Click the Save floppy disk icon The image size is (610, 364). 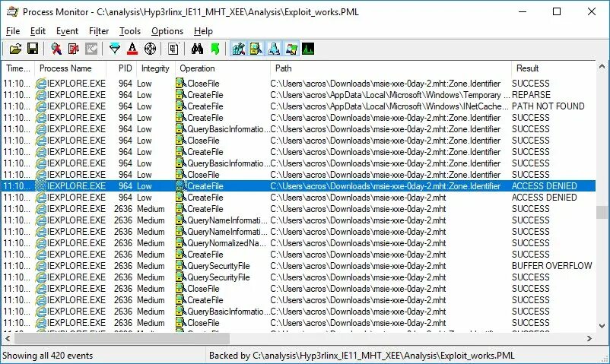click(x=33, y=49)
